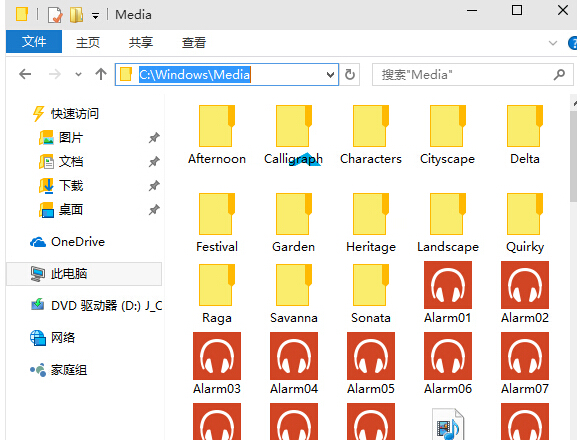Select the Alarm06 audio file
Screen dimensions: 580x441
tap(448, 364)
